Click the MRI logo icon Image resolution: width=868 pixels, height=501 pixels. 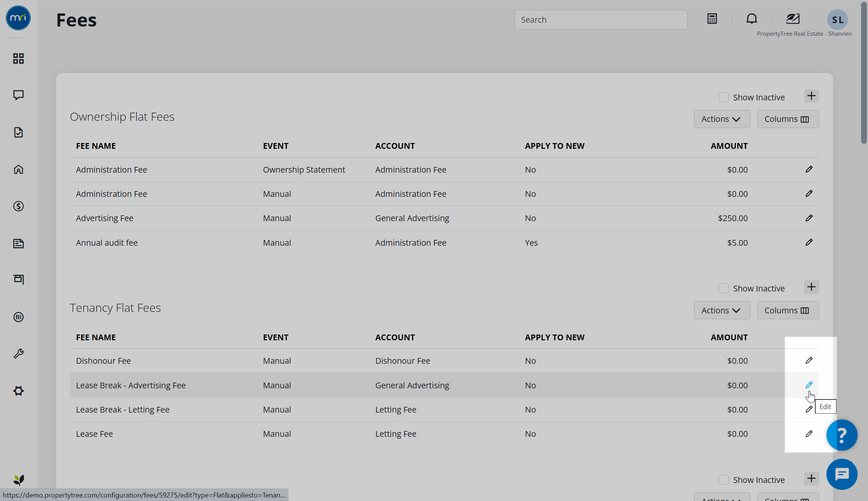click(18, 18)
